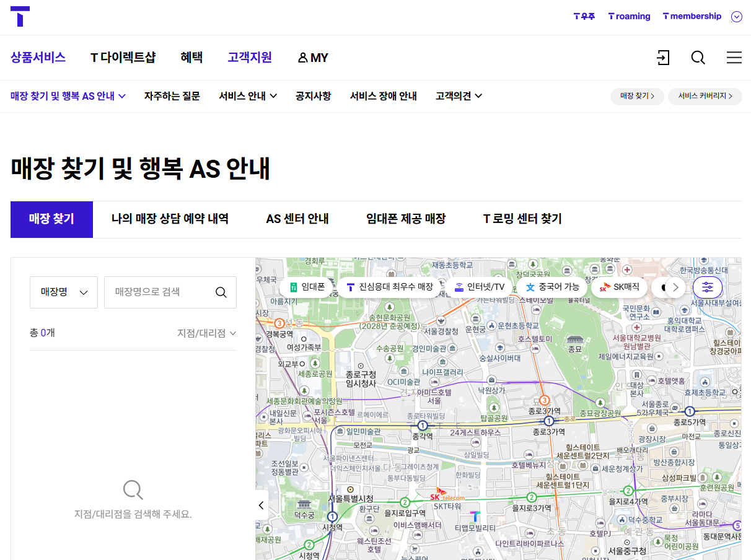Open the T membership link
This screenshot has width=751, height=560.
692,16
